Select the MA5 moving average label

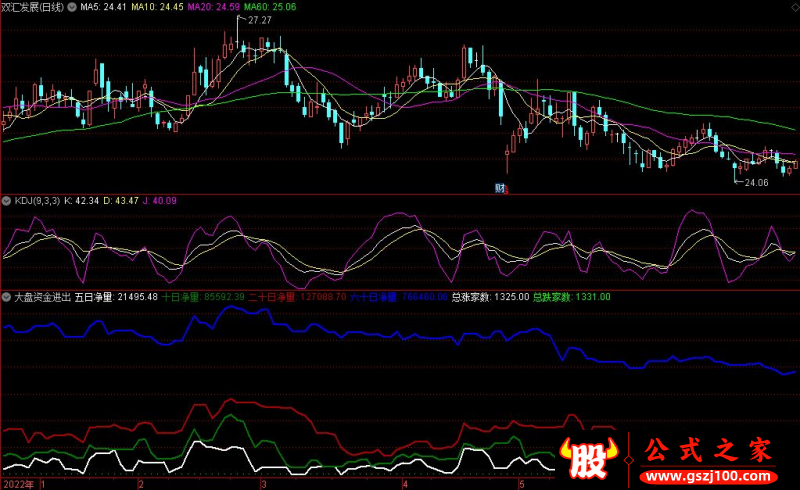point(103,7)
